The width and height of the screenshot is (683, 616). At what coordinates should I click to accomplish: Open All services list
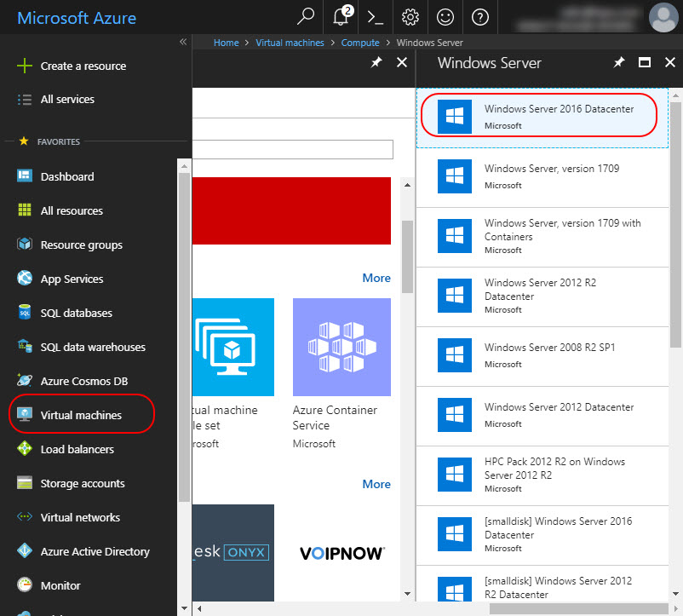(67, 100)
